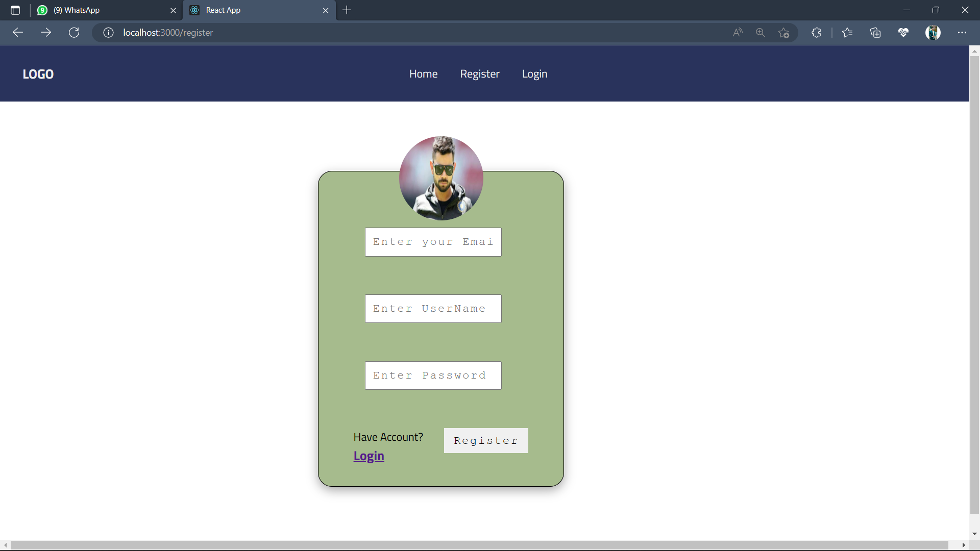
Task: Open browser Settings and more menu
Action: pos(963,32)
